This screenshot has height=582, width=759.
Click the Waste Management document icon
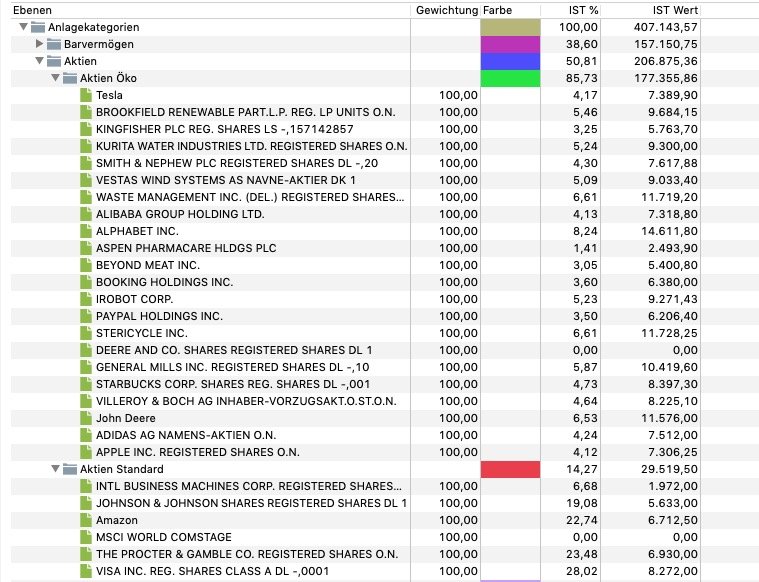[86, 197]
